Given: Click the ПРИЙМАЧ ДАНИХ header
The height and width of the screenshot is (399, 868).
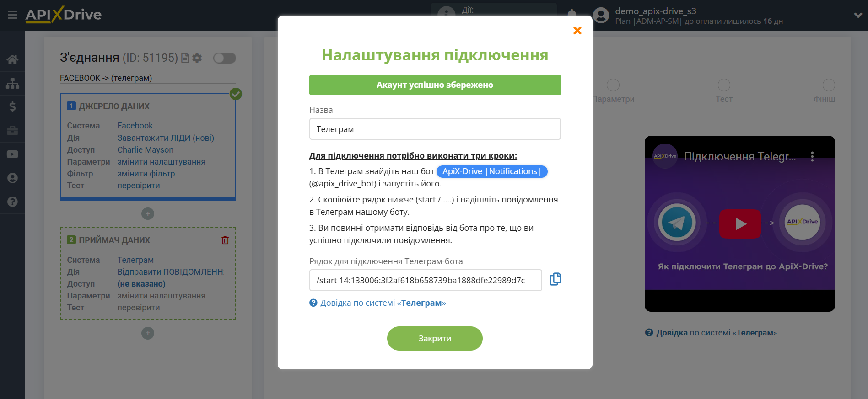Looking at the screenshot, I should 114,240.
